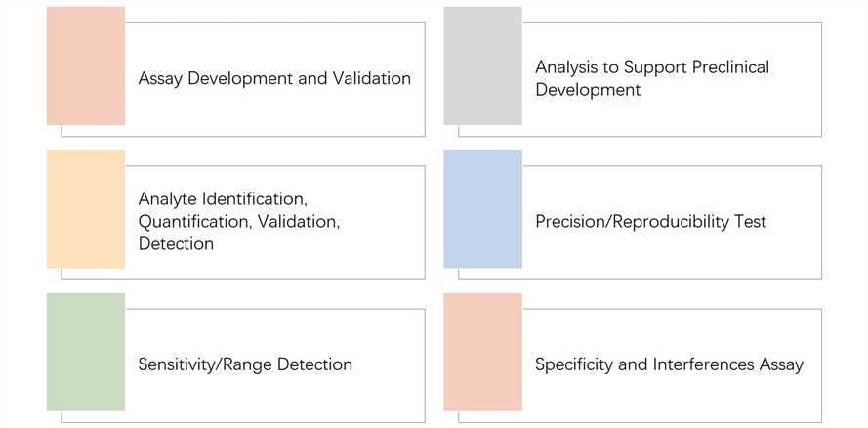Open Analysis to Support Preclinical Development text

[651, 78]
